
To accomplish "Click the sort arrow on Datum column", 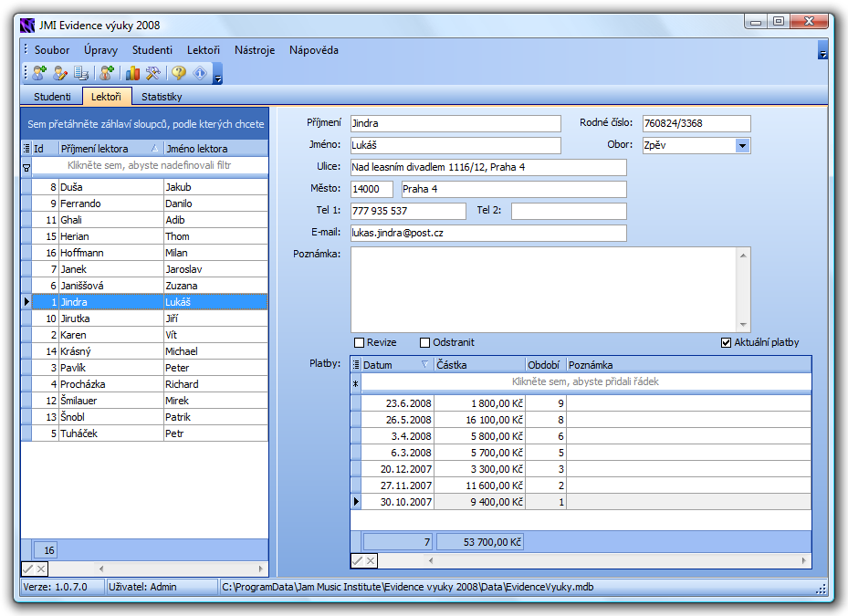I will coord(424,365).
